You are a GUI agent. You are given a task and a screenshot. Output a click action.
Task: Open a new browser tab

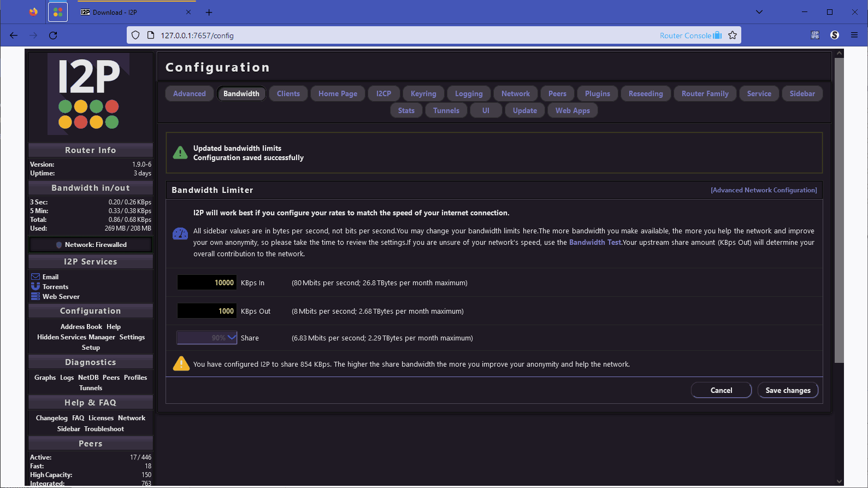(209, 12)
